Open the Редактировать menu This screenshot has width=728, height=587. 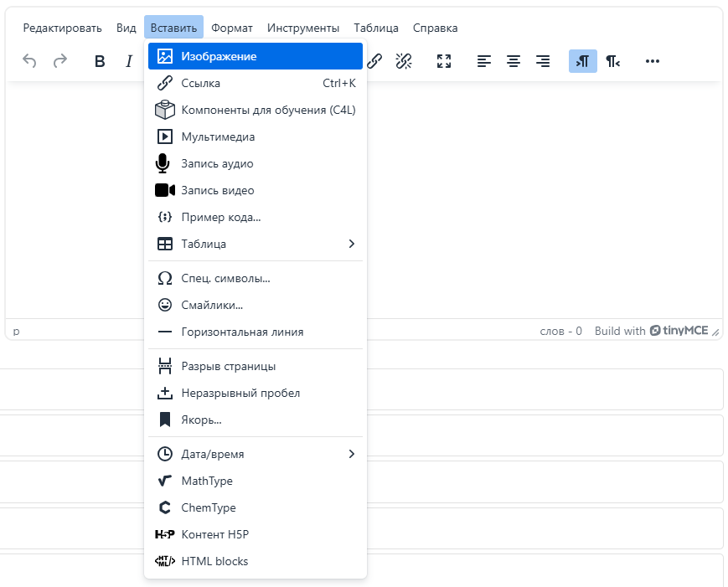[62, 28]
